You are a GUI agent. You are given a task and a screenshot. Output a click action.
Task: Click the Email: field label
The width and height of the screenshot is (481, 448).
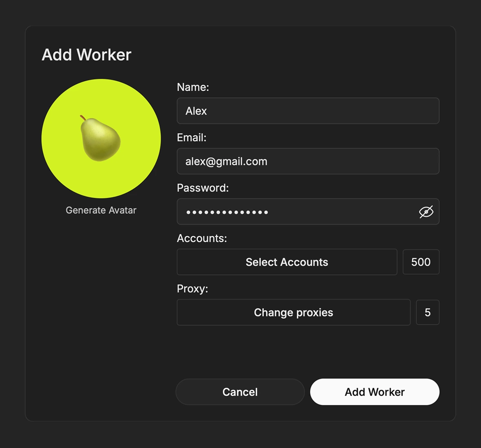[192, 138]
